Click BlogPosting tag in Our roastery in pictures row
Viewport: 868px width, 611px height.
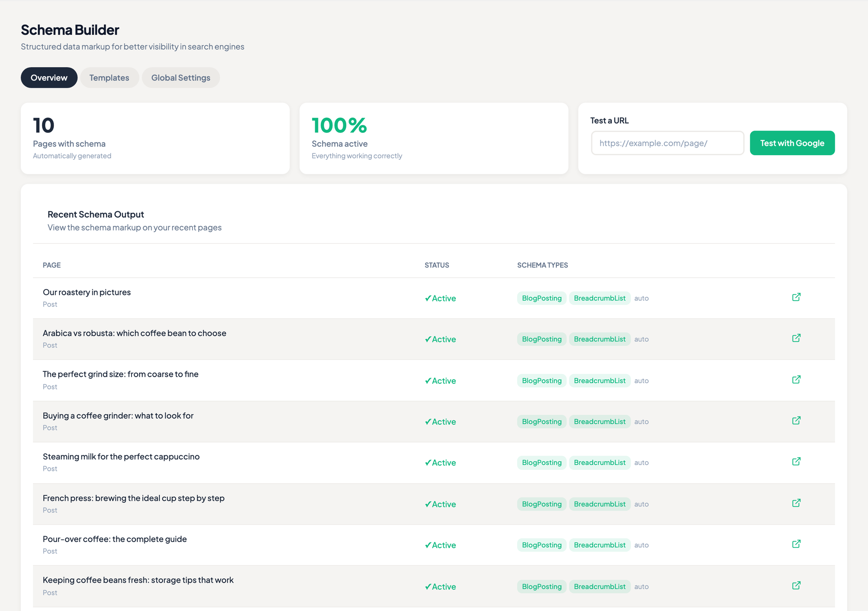542,298
